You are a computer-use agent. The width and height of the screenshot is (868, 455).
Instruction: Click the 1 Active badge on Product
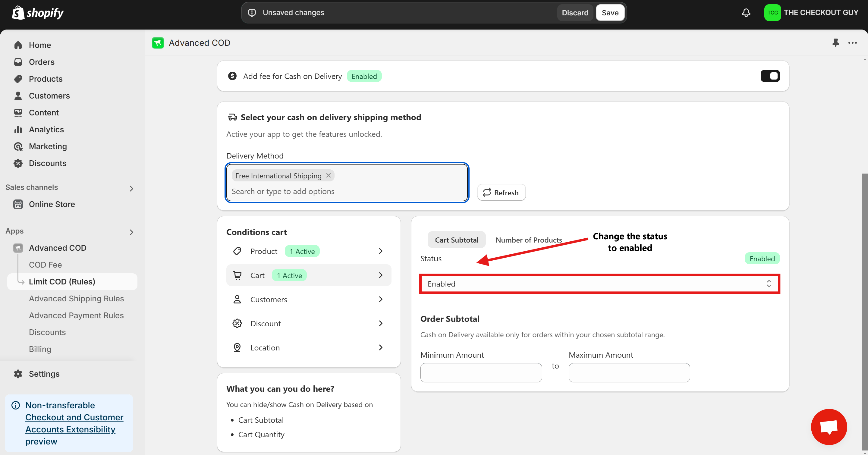point(302,251)
